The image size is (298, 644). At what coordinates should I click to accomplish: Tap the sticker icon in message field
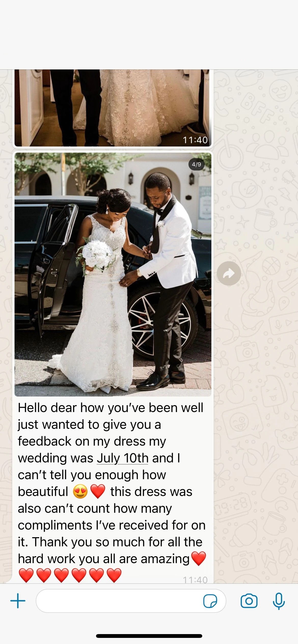click(x=210, y=601)
